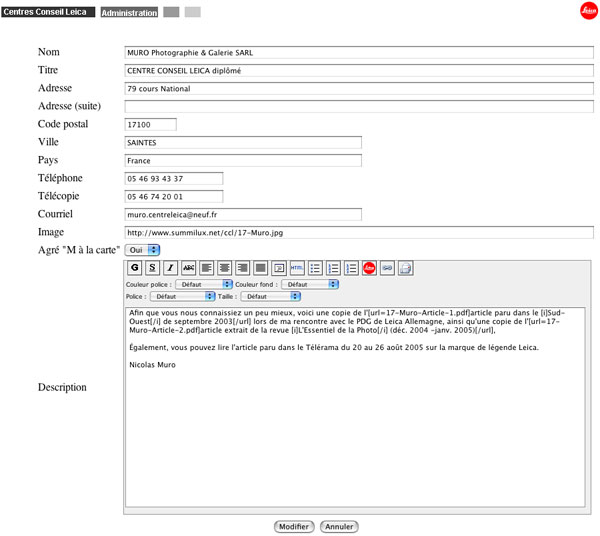600x536 pixels.
Task: Open Couleur fond dropdown
Action: click(310, 284)
